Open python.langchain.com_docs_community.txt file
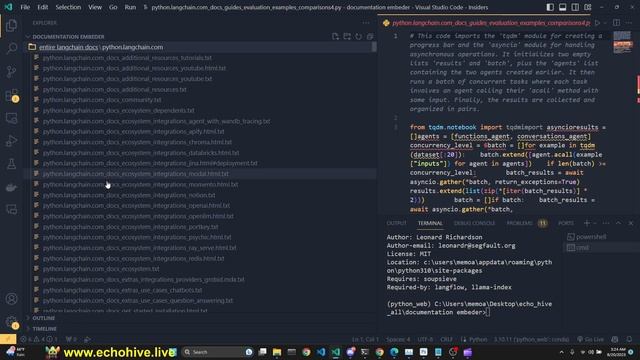 pyautogui.click(x=102, y=100)
